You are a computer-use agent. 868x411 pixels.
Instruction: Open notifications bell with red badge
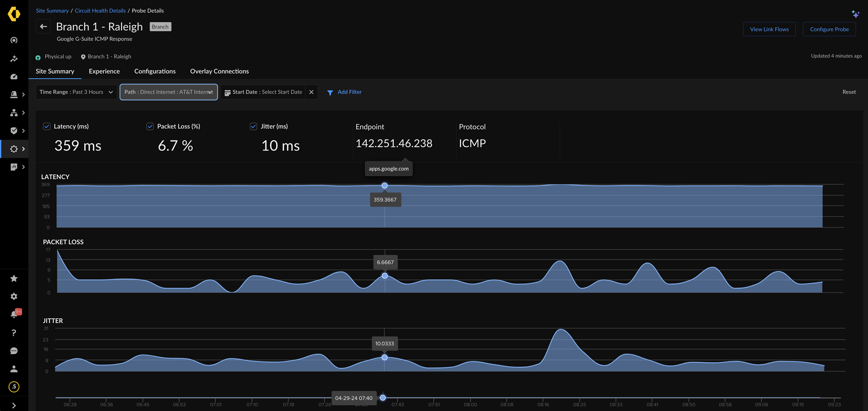(14, 314)
